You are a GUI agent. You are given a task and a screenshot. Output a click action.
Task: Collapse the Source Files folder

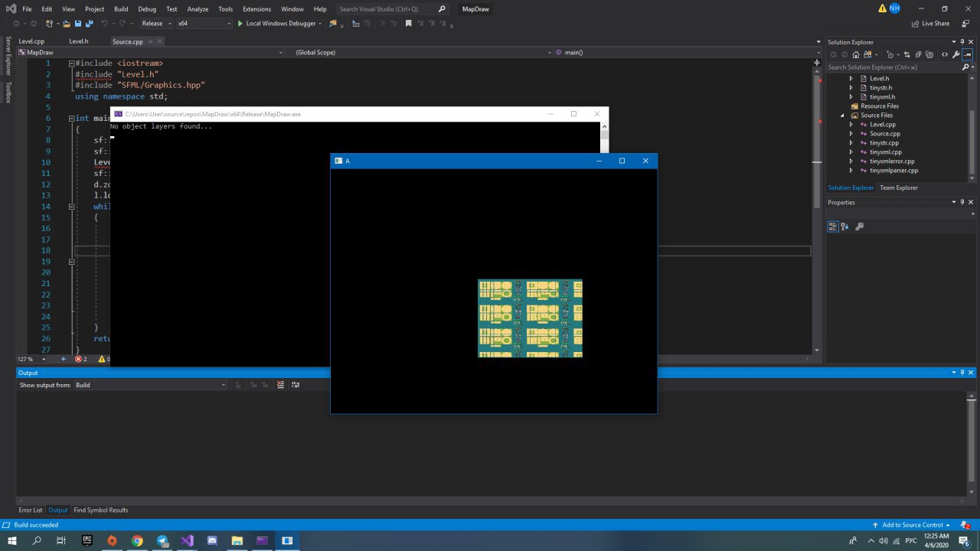tap(843, 116)
